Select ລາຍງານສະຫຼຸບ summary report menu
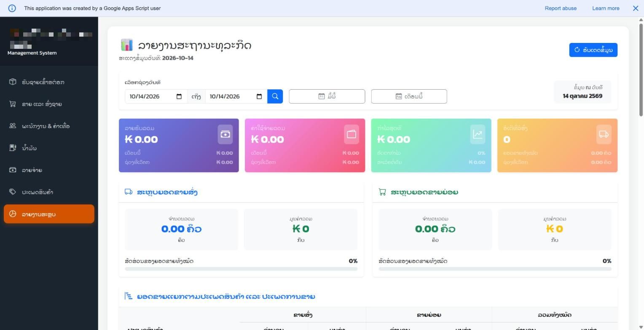 point(49,214)
